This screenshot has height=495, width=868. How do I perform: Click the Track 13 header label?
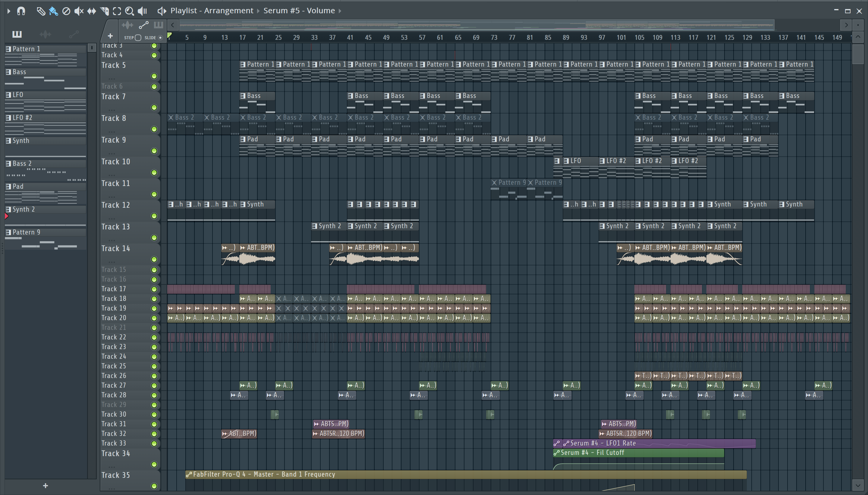click(115, 227)
